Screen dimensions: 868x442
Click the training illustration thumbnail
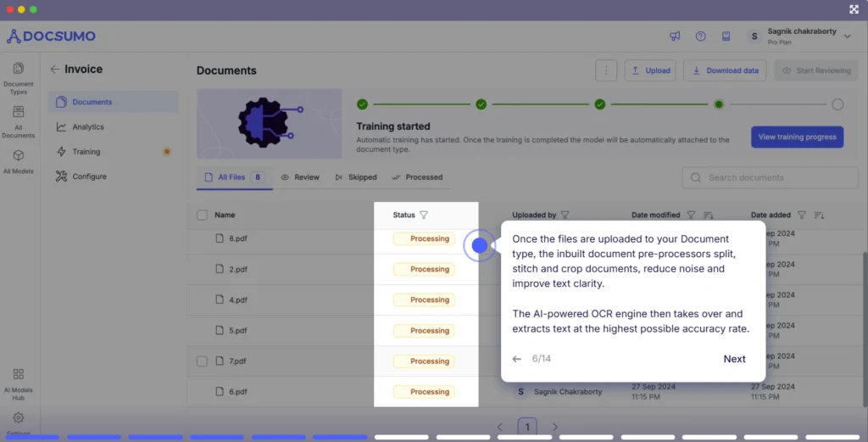(x=269, y=124)
